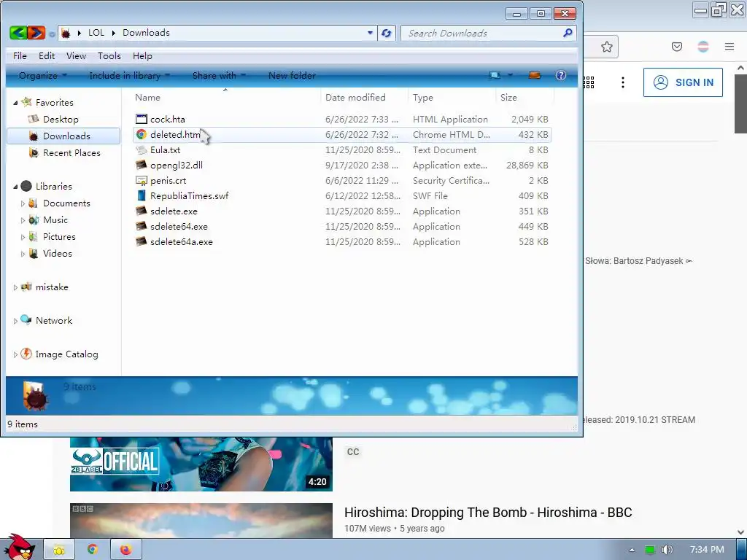
Task: Open the view options dropdown arrow
Action: [x=510, y=75]
